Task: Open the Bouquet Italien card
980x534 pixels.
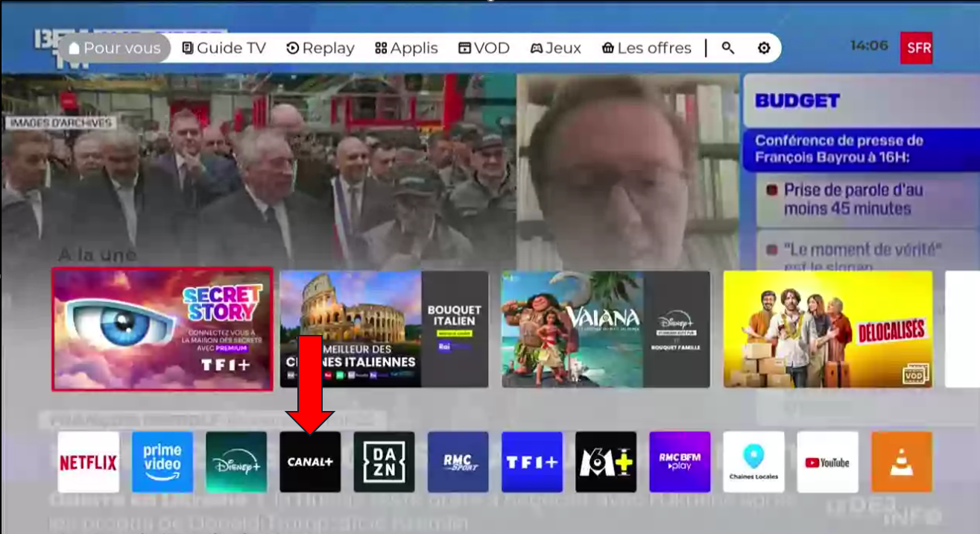Action: point(384,329)
